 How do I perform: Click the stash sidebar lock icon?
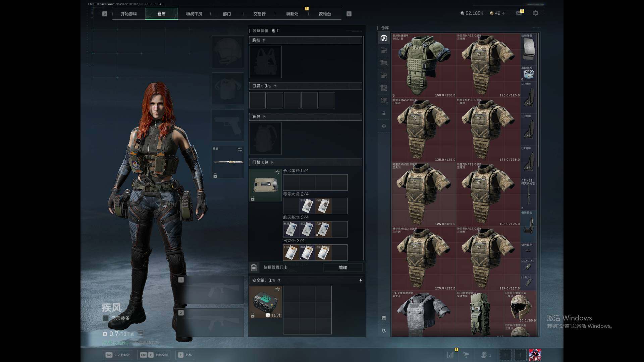coord(384,114)
